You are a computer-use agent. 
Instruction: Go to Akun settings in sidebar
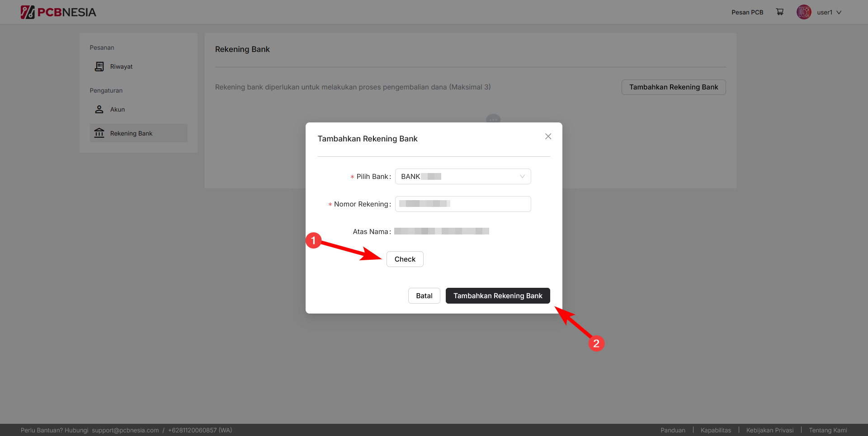[x=118, y=110]
